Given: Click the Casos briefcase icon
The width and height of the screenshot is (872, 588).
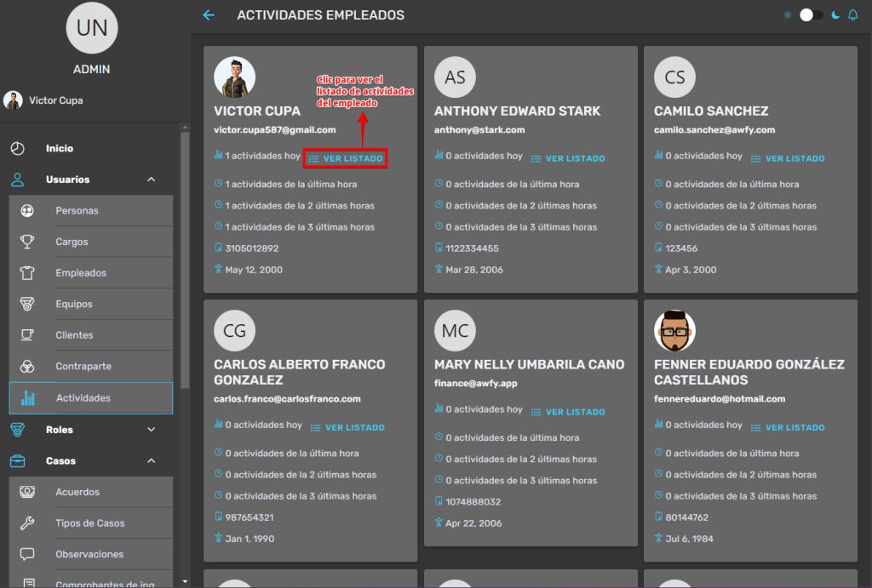Looking at the screenshot, I should click(18, 460).
